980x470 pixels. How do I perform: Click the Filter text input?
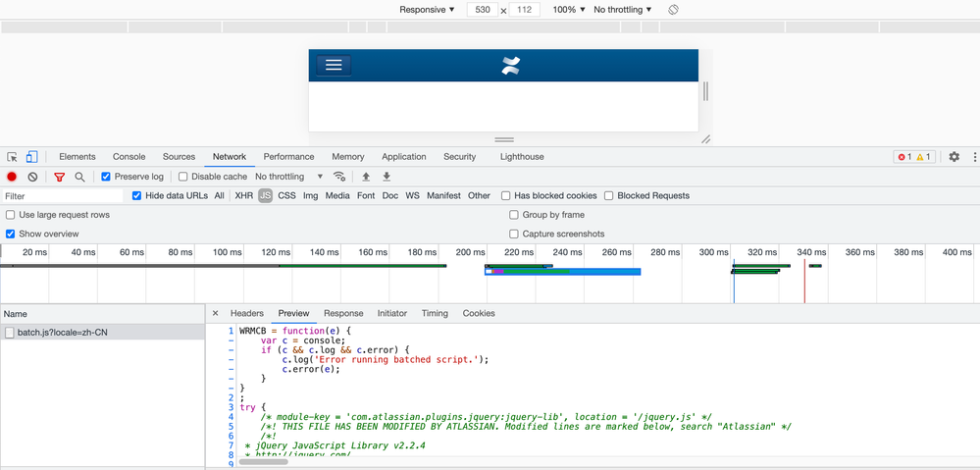pyautogui.click(x=63, y=195)
